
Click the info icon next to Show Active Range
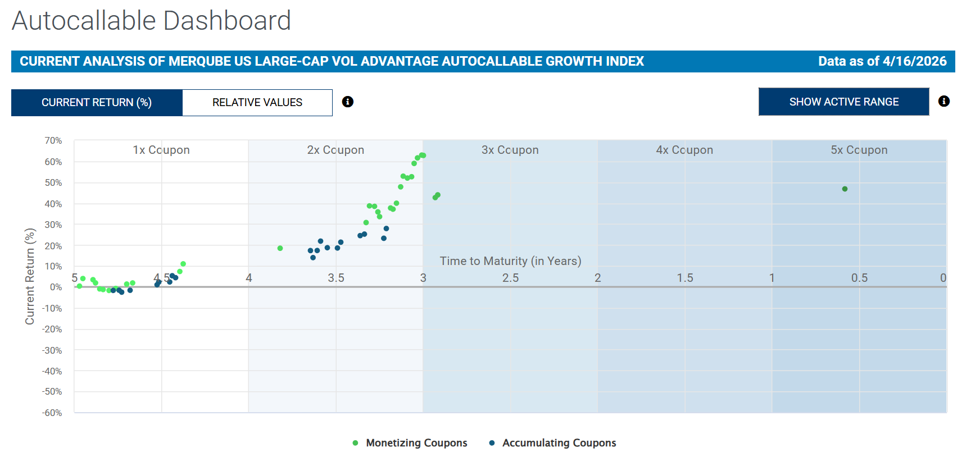(944, 101)
